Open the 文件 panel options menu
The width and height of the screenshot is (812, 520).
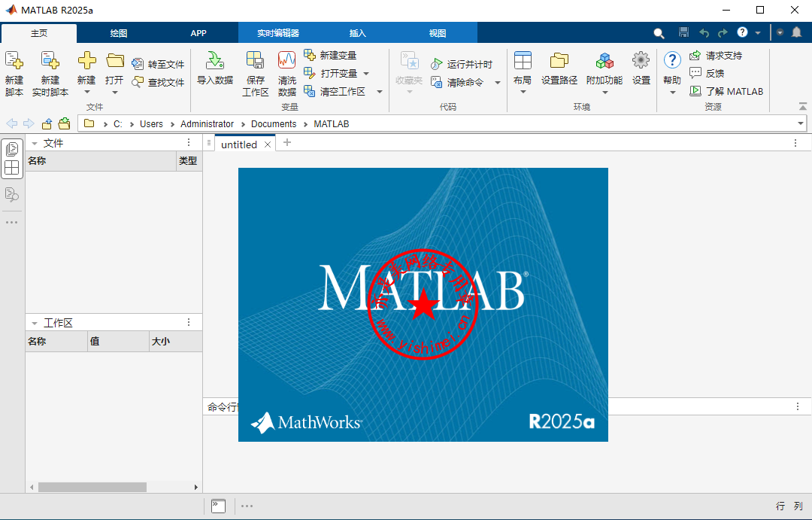click(x=189, y=142)
